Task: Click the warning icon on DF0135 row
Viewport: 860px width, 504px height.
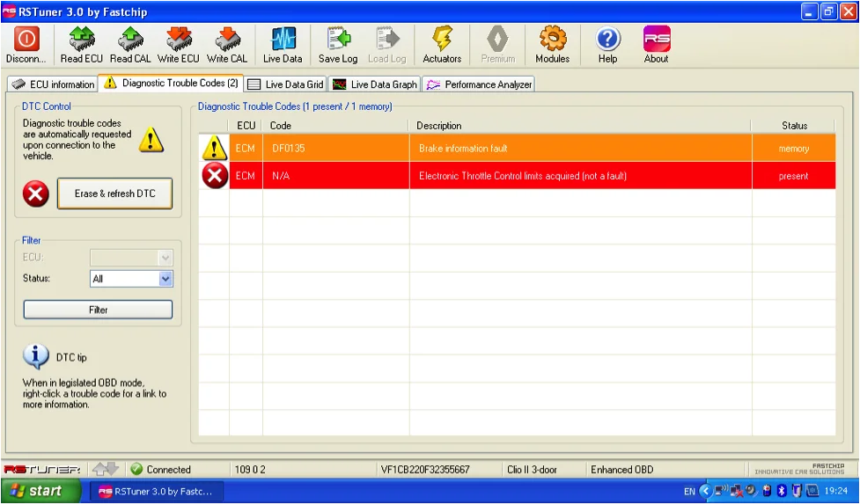Action: coord(214,148)
